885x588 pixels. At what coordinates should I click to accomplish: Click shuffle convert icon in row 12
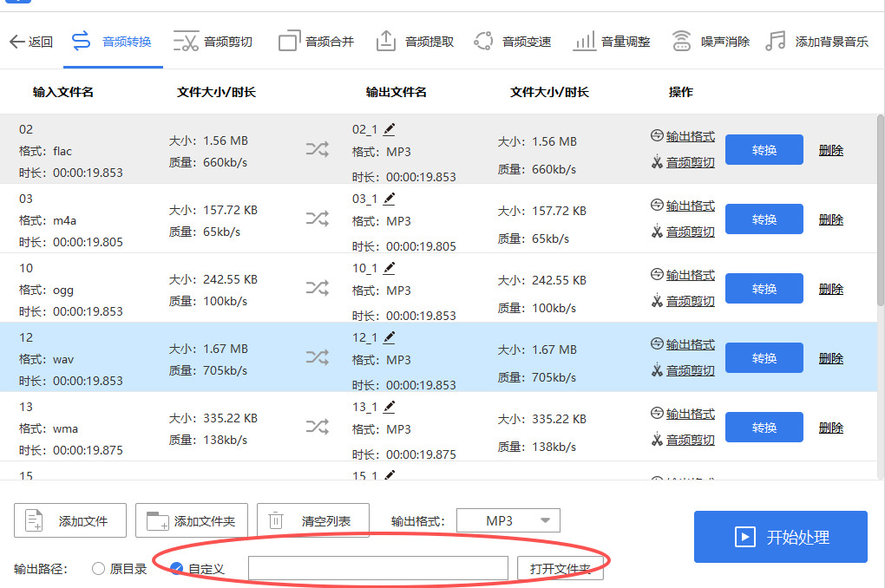(x=318, y=357)
